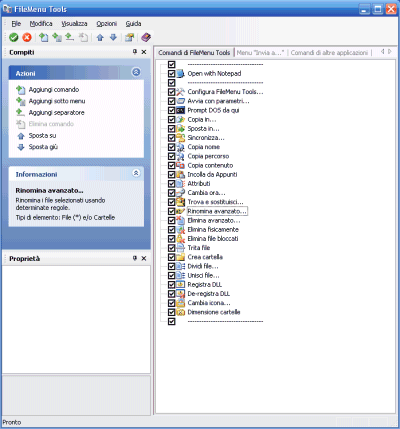The height and width of the screenshot is (429, 400).
Task: Collapse the Azioni section chevron
Action: 136,72
